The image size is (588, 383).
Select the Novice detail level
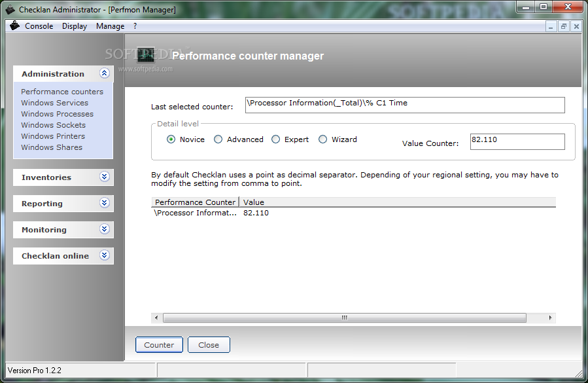pyautogui.click(x=171, y=139)
